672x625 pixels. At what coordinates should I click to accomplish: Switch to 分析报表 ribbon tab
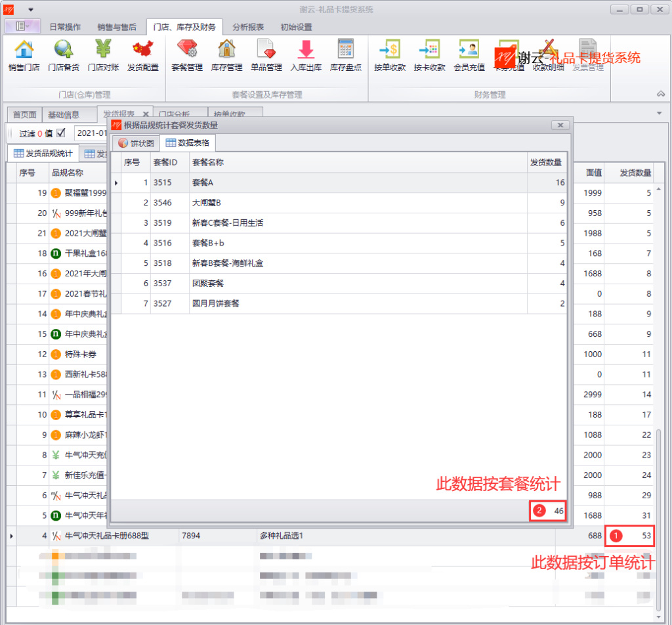tap(248, 27)
